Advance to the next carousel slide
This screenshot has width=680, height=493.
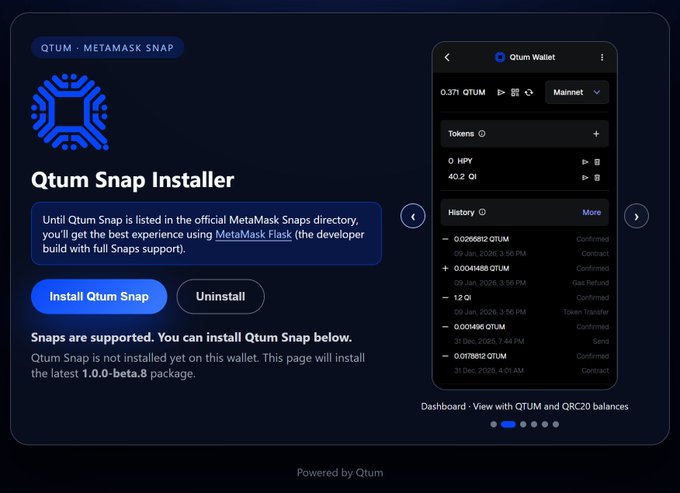(x=637, y=215)
